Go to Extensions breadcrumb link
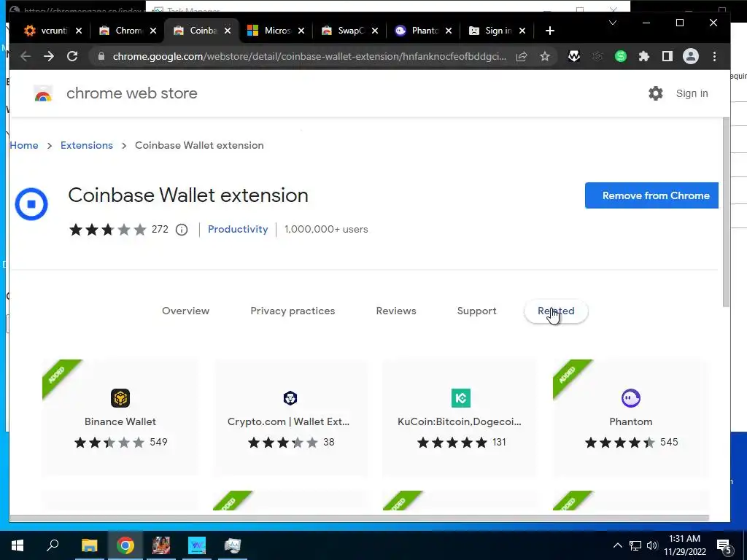This screenshot has height=560, width=747. (87, 145)
